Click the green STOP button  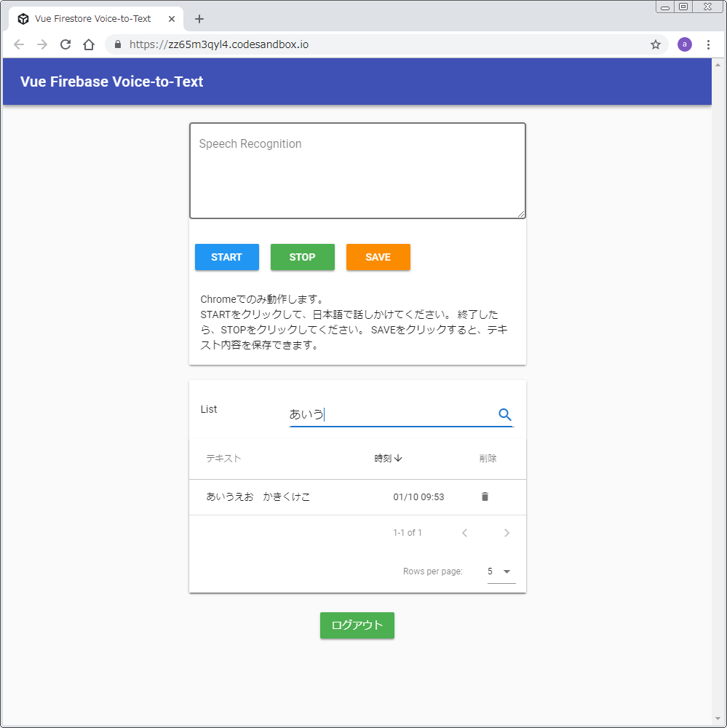[303, 257]
